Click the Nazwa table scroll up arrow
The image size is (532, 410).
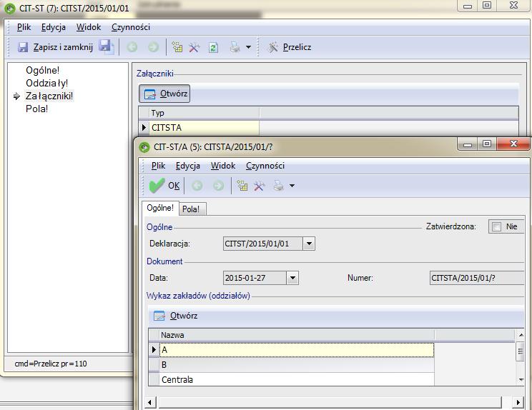pos(521,335)
